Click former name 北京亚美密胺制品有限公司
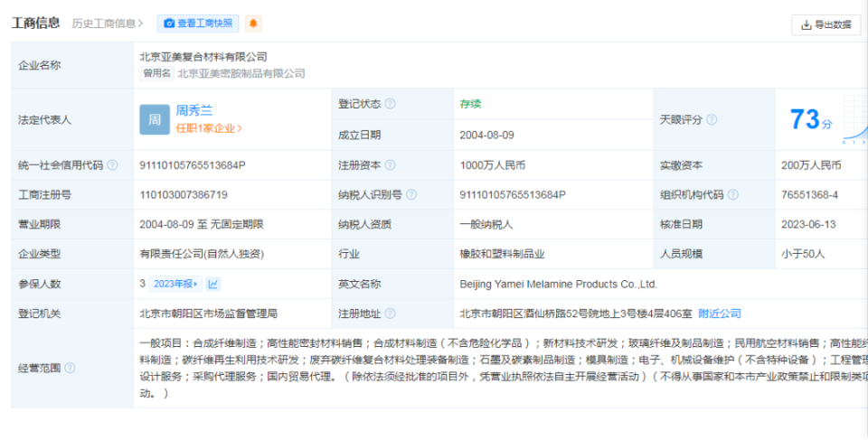Viewport: 868px width, 440px height. 241,73
